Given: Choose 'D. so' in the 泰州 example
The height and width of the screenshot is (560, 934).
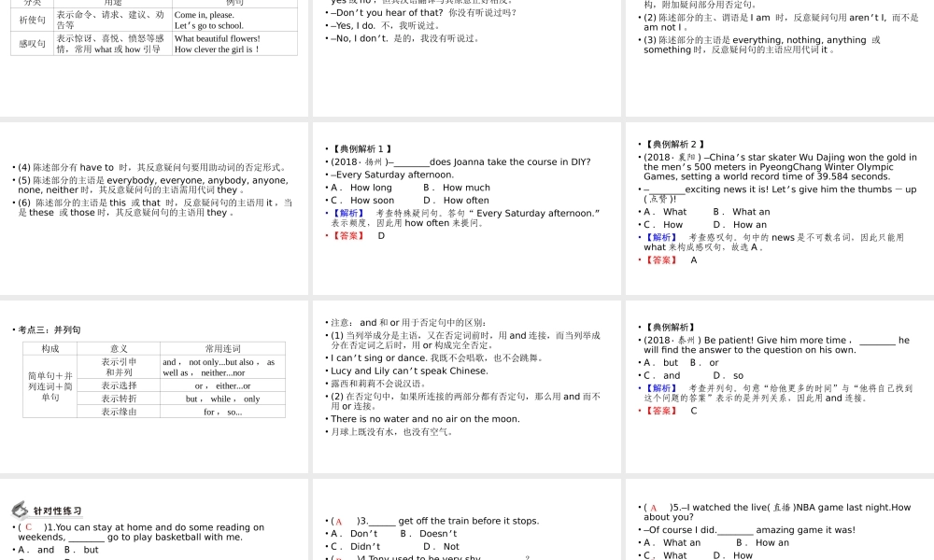Looking at the screenshot, I should click(x=729, y=375).
